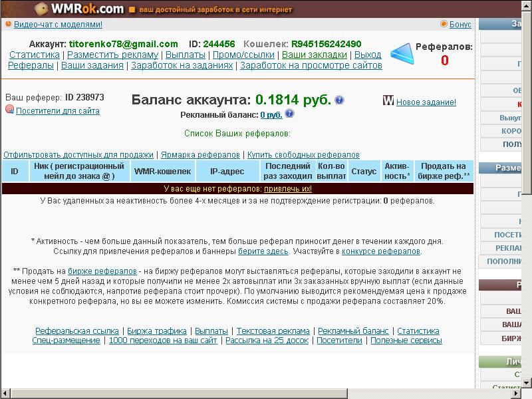Click the ID column header
Screen dimensions: 532x399
click(x=15, y=172)
